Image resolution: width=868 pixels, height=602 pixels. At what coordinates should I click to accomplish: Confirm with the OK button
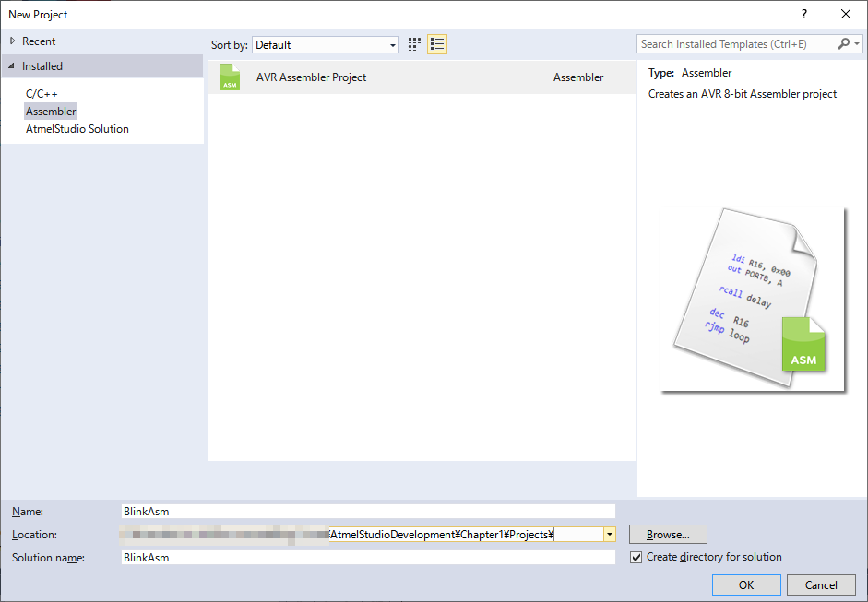tap(746, 584)
